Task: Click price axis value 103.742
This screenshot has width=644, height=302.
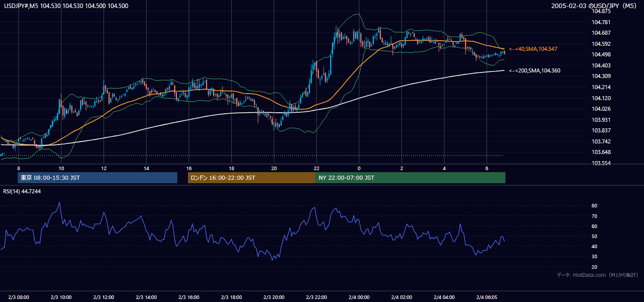Action: click(x=601, y=141)
